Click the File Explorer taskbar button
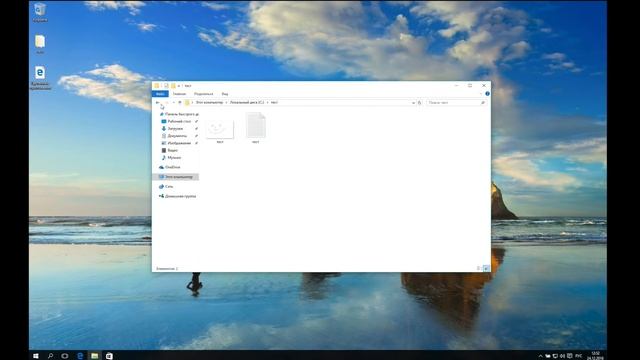The height and width of the screenshot is (360, 640). [95, 356]
